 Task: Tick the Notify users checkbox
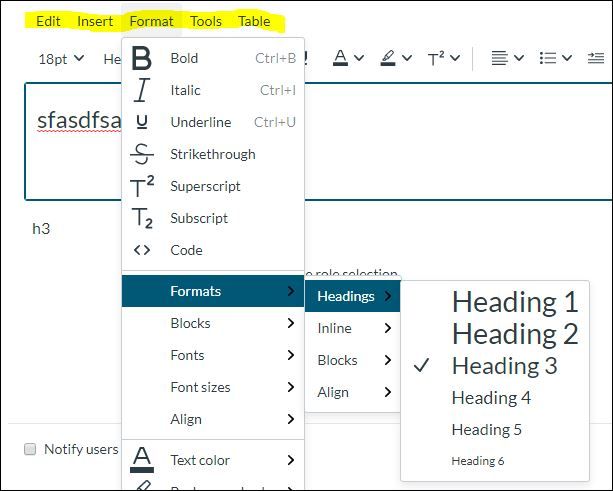click(30, 449)
